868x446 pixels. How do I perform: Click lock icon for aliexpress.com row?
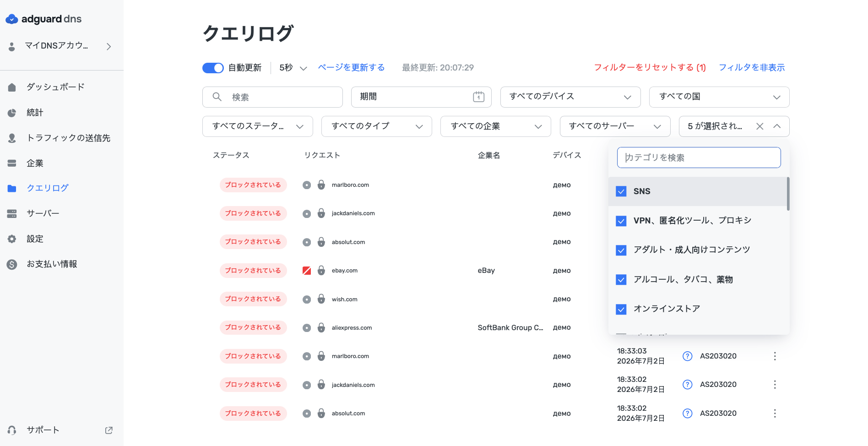click(x=321, y=327)
